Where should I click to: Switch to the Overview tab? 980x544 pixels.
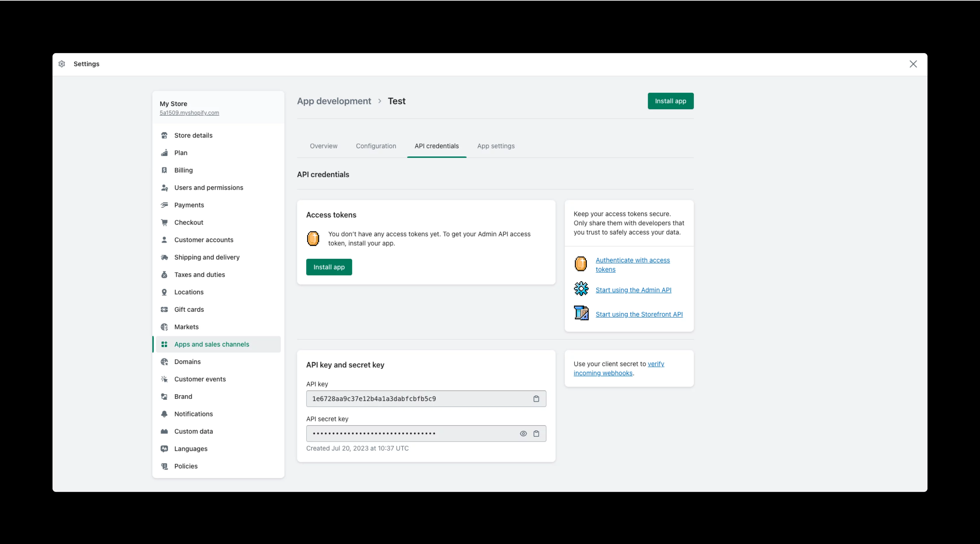click(x=323, y=146)
